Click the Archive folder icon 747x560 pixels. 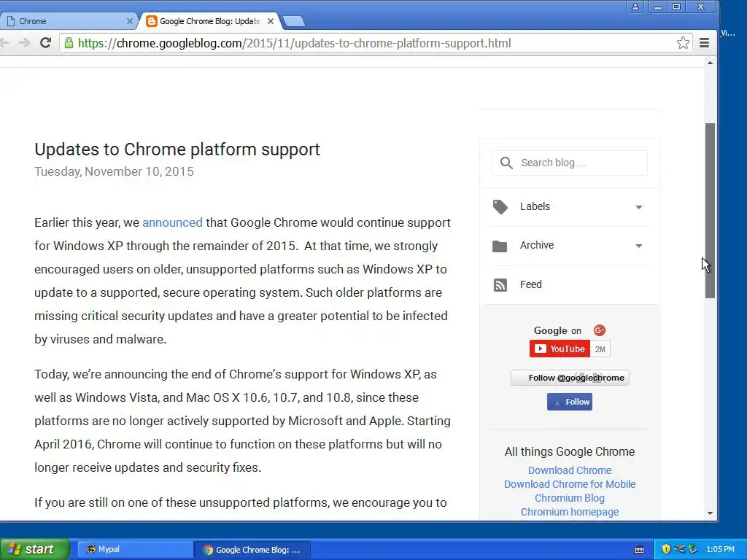(x=499, y=246)
